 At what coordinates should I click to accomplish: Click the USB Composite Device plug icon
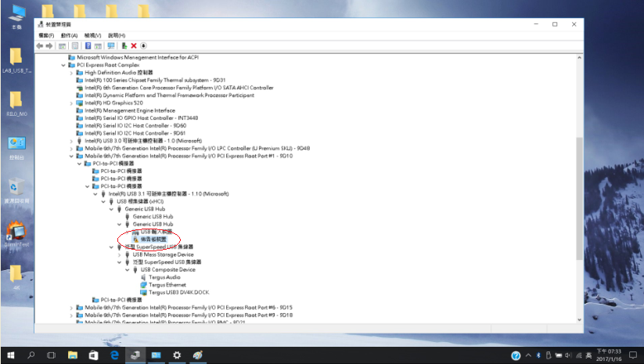(135, 270)
